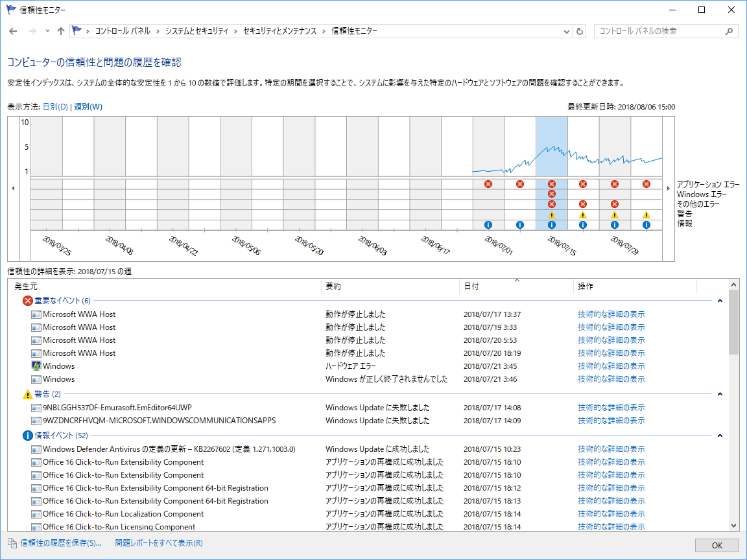Open システムとセキュリティ breadcrumb

point(196,31)
